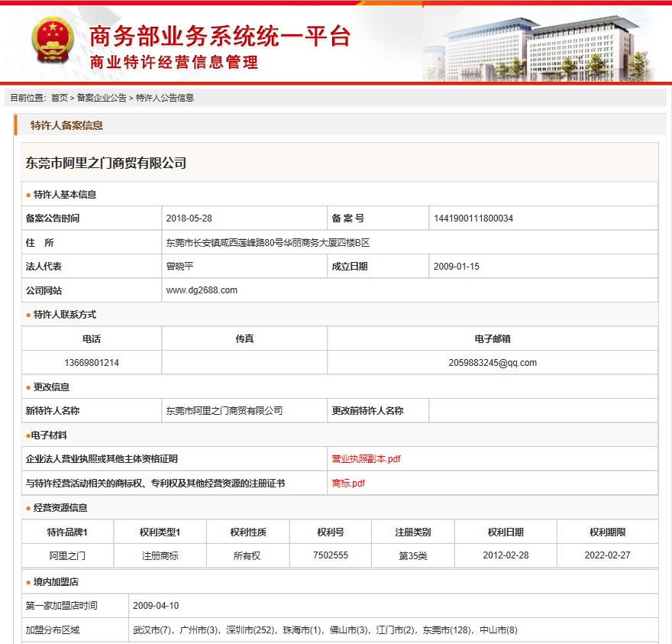Click the 商务部业务系统统一平台 title
672x644 pixels.
tap(220, 36)
